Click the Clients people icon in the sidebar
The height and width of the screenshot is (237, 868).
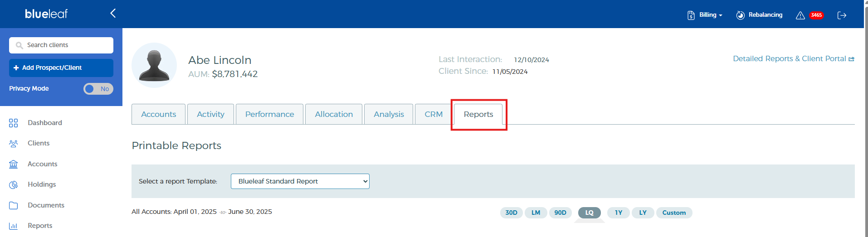14,143
